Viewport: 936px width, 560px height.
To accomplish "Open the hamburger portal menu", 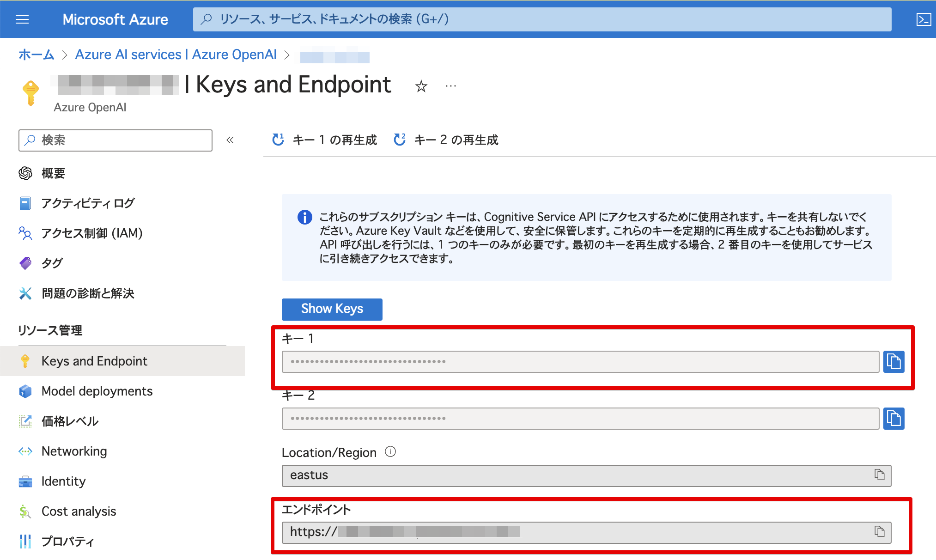I will point(22,19).
